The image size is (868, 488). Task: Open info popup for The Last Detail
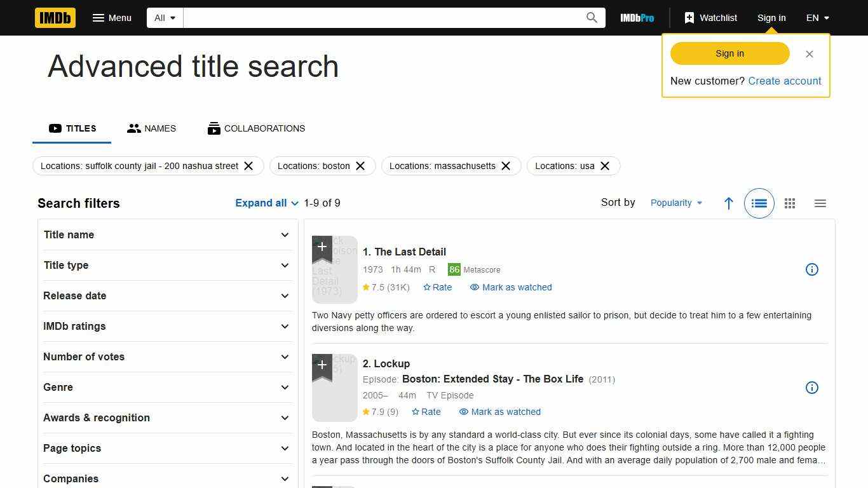[812, 269]
